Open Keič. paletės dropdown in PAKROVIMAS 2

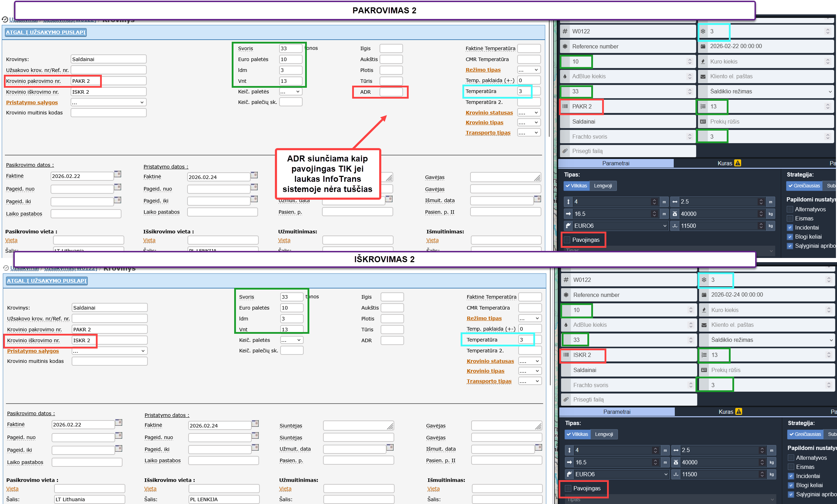tap(291, 92)
